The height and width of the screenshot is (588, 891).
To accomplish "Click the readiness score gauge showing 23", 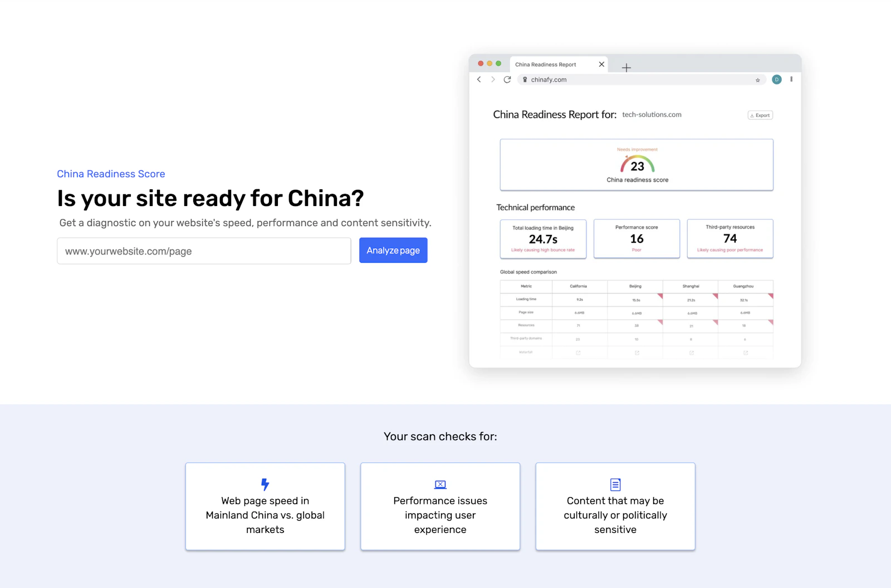I will (x=638, y=164).
